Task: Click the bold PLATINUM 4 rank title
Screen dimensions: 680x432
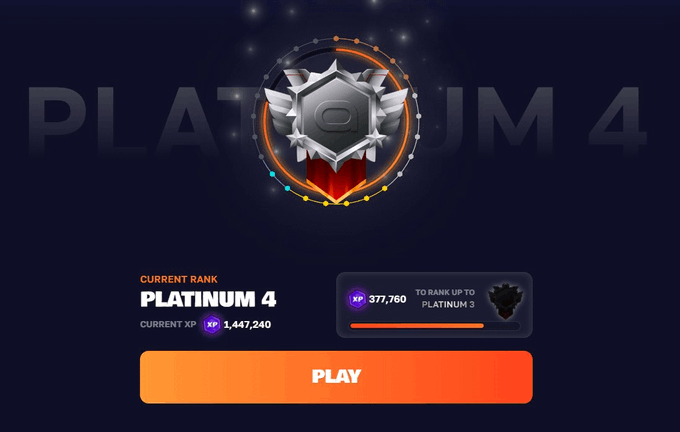Action: (x=208, y=299)
